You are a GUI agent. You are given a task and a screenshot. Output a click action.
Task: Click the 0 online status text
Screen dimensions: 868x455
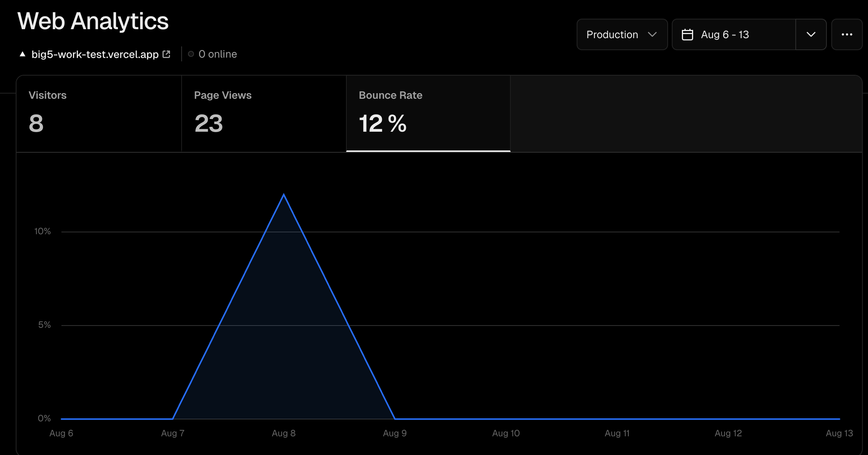[218, 54]
